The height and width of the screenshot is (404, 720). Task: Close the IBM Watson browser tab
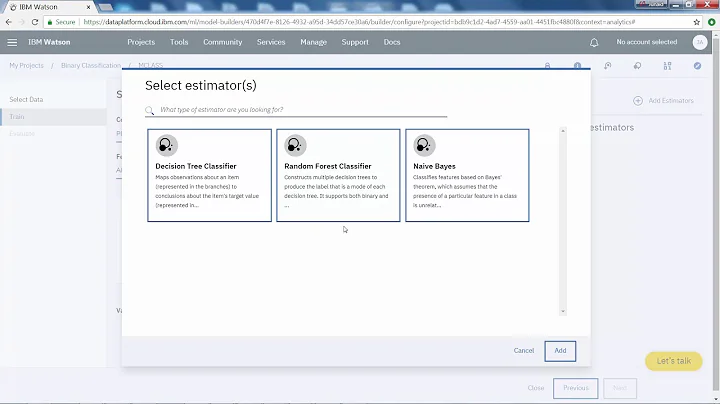click(89, 7)
